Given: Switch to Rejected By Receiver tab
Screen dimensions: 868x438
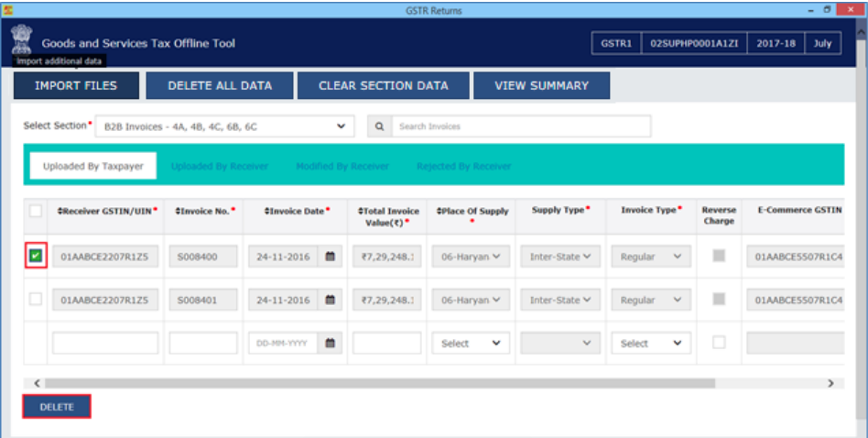Looking at the screenshot, I should [x=464, y=166].
